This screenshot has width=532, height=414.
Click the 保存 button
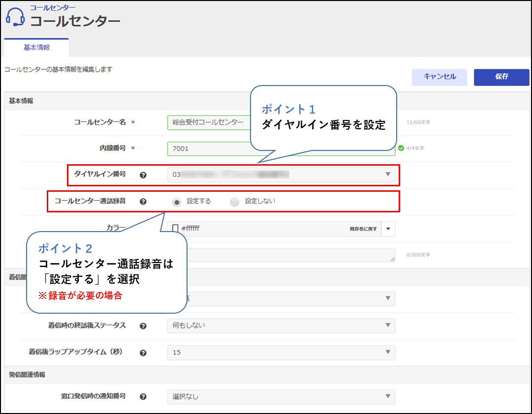(501, 77)
